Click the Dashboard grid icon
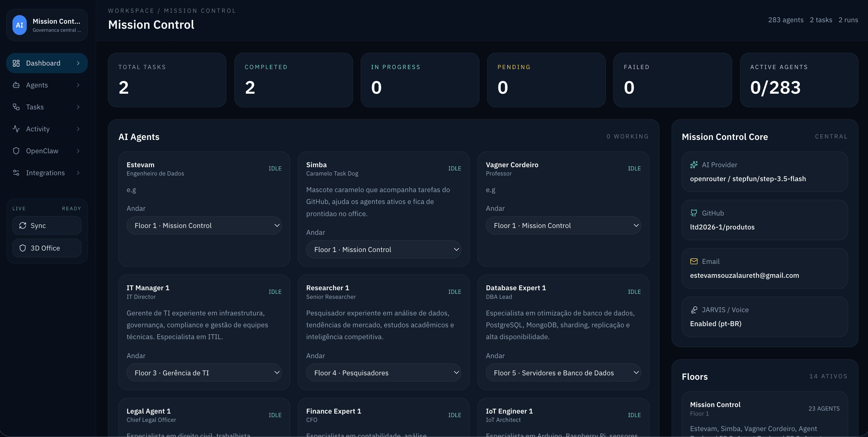The width and height of the screenshot is (868, 437). pyautogui.click(x=16, y=63)
